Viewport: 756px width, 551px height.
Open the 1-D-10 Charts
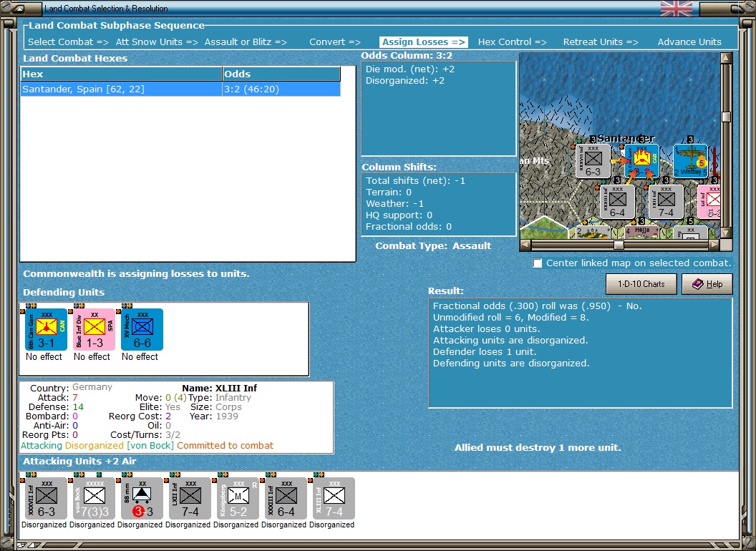(641, 284)
